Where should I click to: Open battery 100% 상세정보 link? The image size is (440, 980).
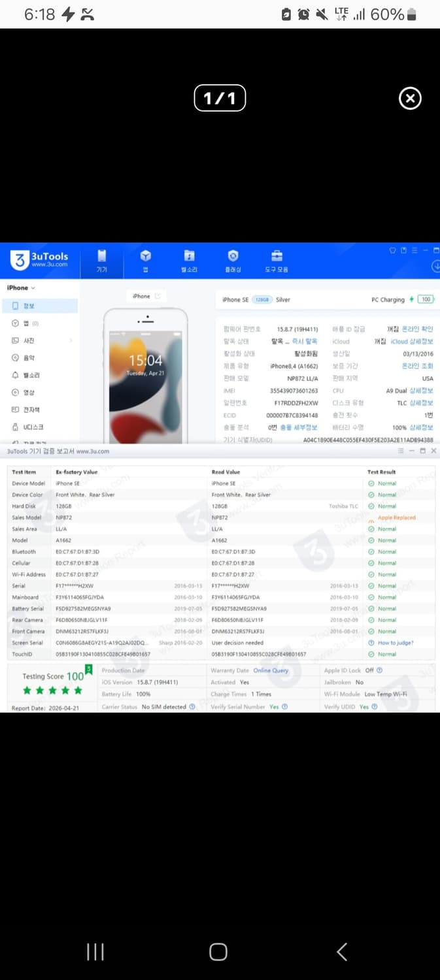[x=422, y=427]
